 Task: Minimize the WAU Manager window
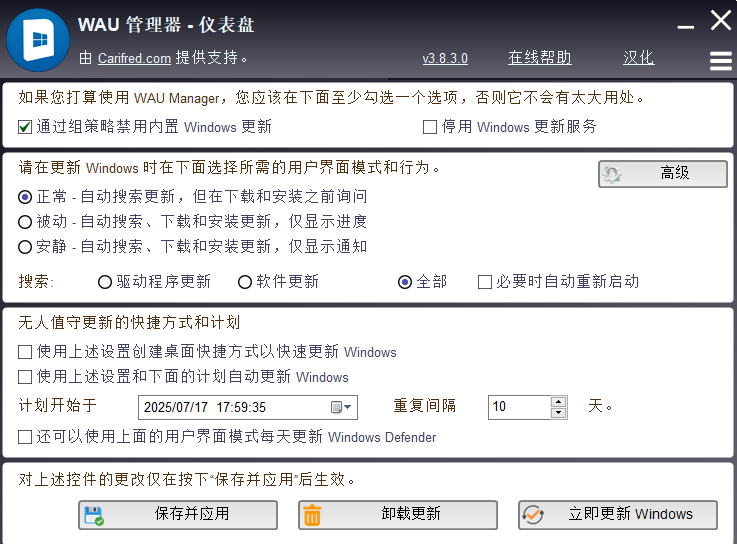[686, 27]
